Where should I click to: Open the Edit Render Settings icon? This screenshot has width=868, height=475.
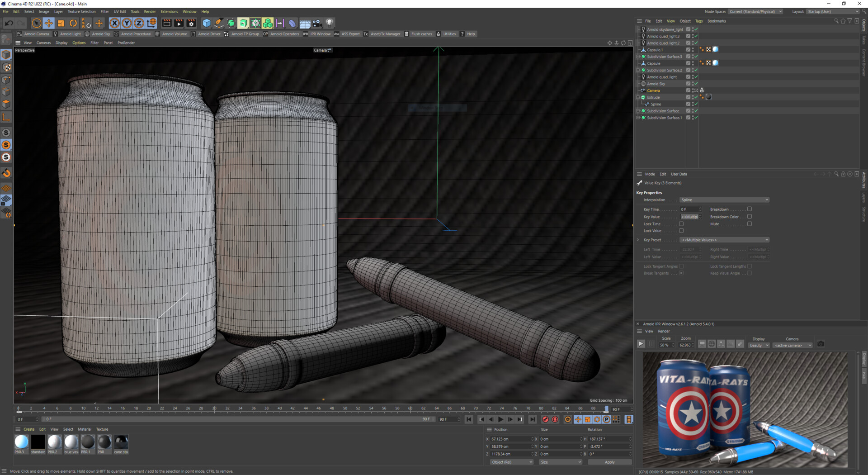191,23
